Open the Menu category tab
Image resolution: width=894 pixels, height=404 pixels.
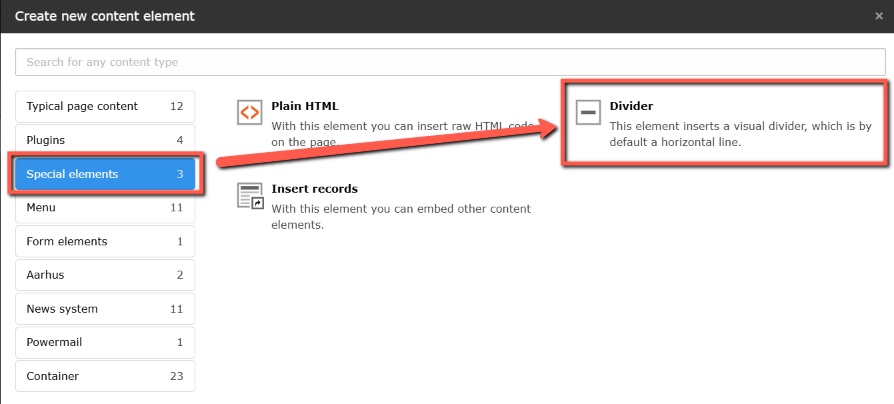105,208
